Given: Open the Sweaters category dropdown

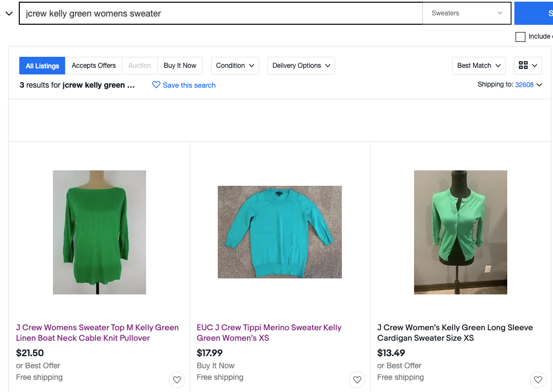Looking at the screenshot, I should [x=466, y=13].
